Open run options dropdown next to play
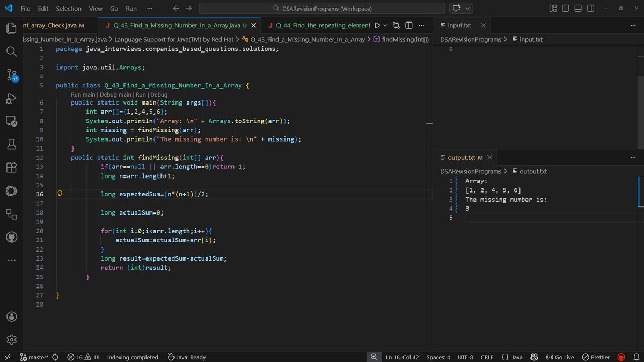644x362 pixels. pos(385,25)
